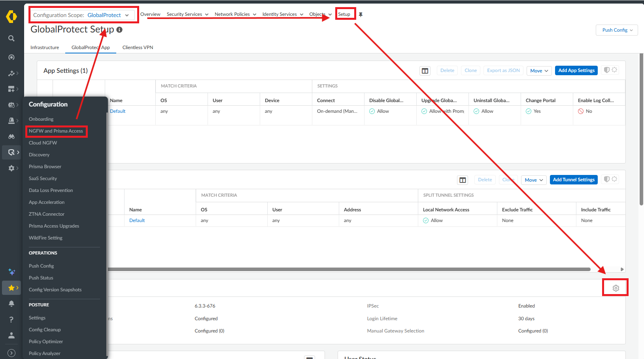This screenshot has height=359, width=644.
Task: Open Cloud NGFW in Configuration menu
Action: coord(43,143)
